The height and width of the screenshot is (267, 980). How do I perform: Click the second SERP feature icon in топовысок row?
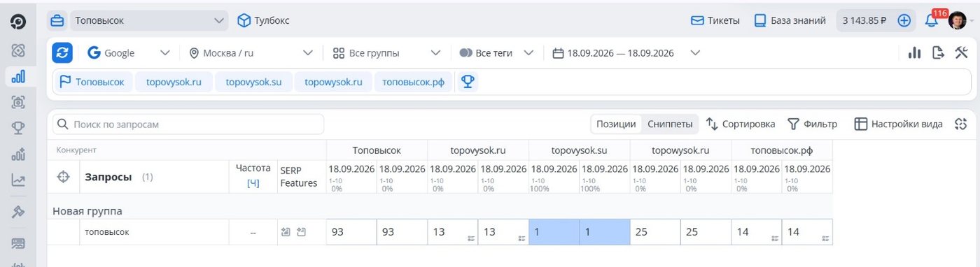click(302, 232)
